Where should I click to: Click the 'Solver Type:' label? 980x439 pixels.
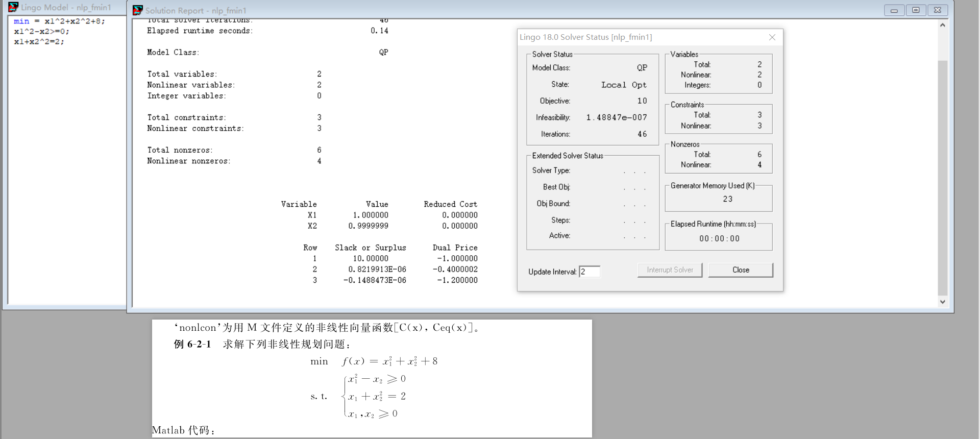point(551,170)
